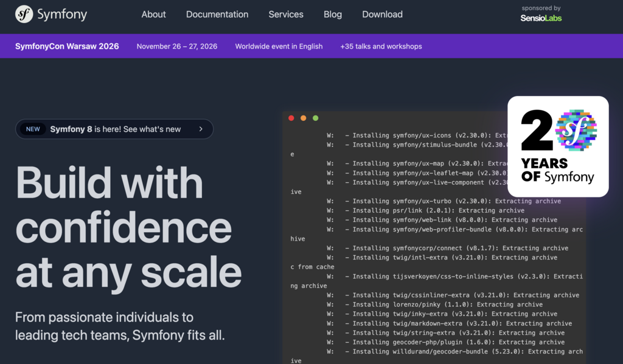The width and height of the screenshot is (623, 364).
Task: Expand the Symfony 8 announcement via its chevron
Action: click(x=201, y=129)
